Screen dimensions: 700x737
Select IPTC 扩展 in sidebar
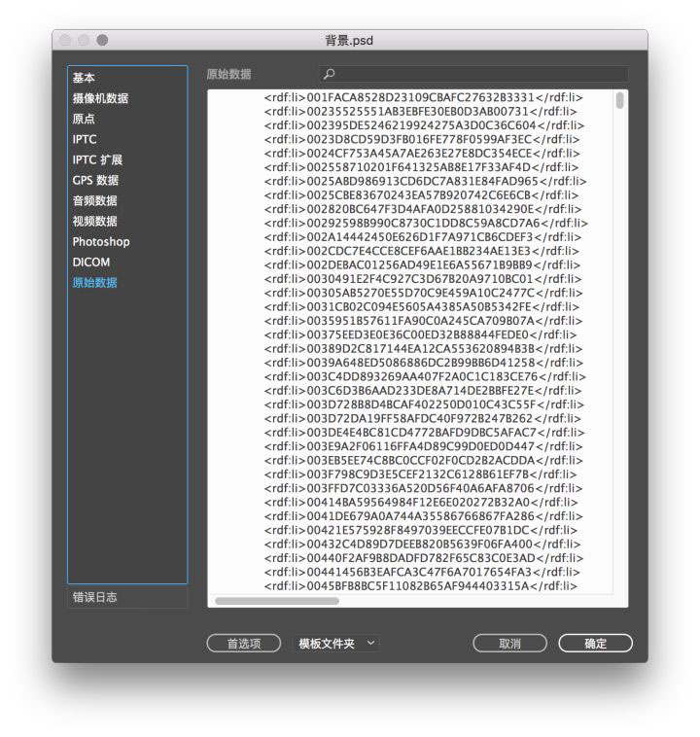pos(97,159)
